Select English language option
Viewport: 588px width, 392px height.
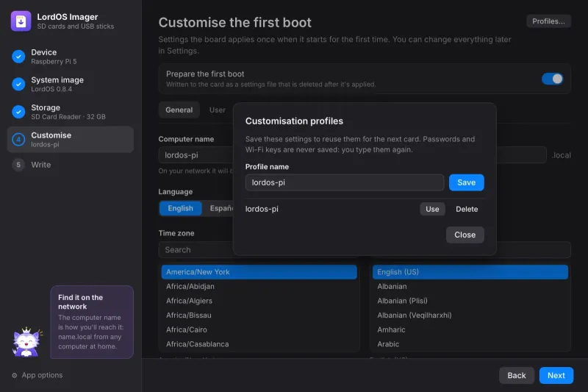(x=180, y=208)
